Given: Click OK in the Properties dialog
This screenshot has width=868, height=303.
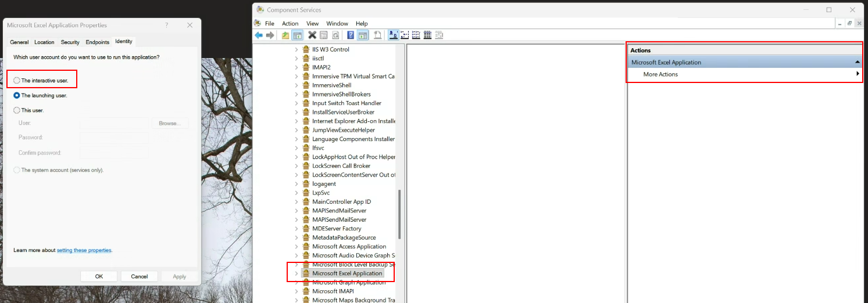Looking at the screenshot, I should (99, 276).
